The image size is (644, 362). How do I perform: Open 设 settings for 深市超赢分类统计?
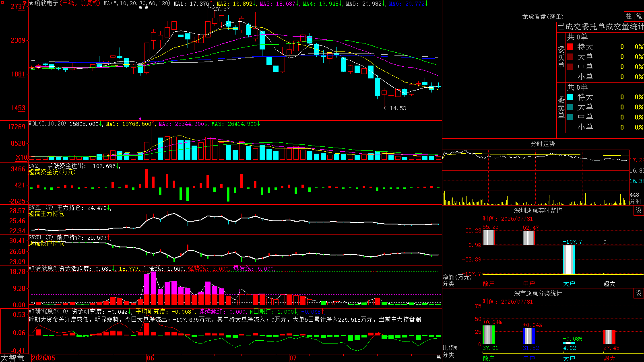click(x=639, y=293)
